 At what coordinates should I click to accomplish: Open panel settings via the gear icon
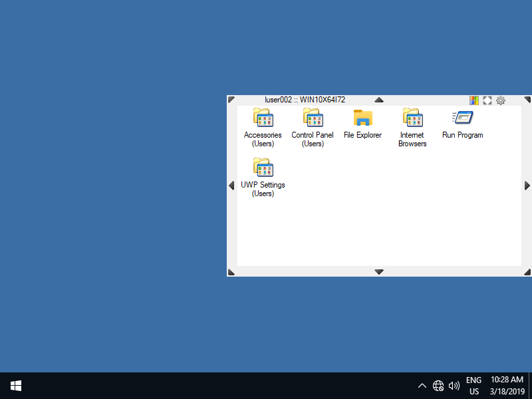pyautogui.click(x=501, y=100)
